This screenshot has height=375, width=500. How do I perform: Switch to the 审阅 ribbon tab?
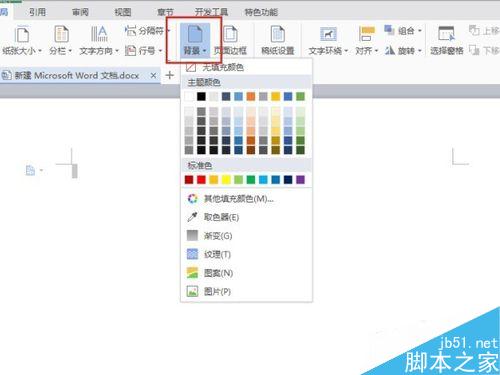point(80,12)
